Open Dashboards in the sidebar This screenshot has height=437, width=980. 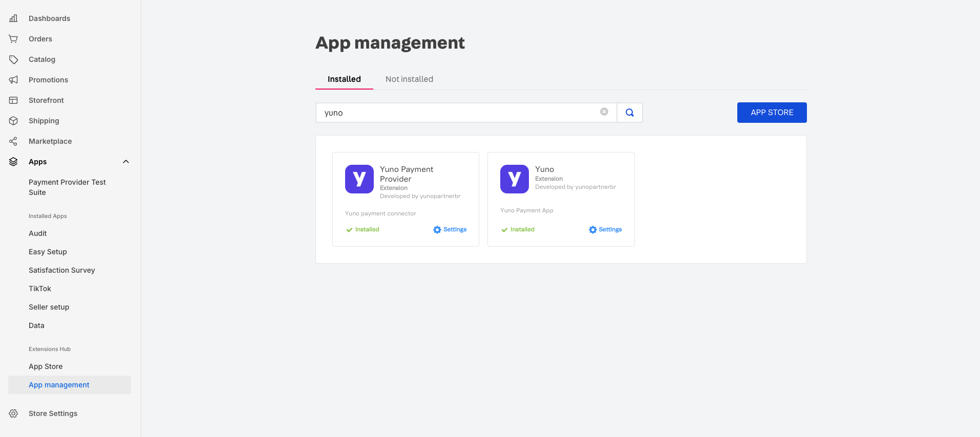49,18
